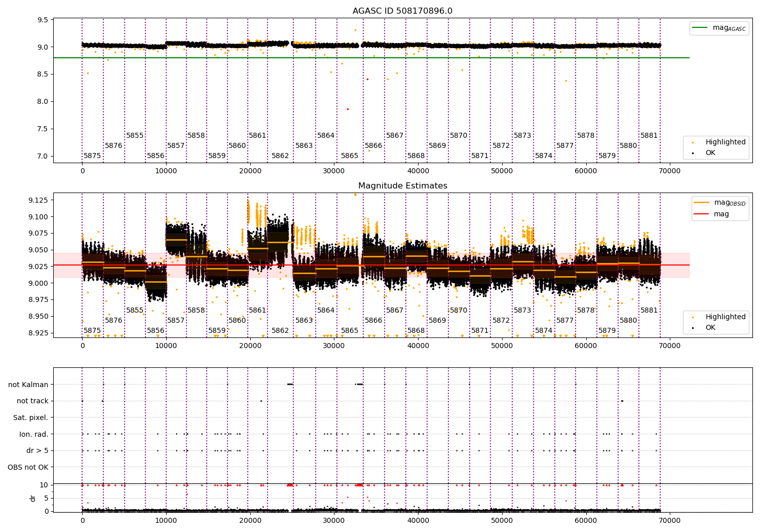Click the 8.0 y-axis tick label
This screenshot has height=532, width=760.
[43, 101]
